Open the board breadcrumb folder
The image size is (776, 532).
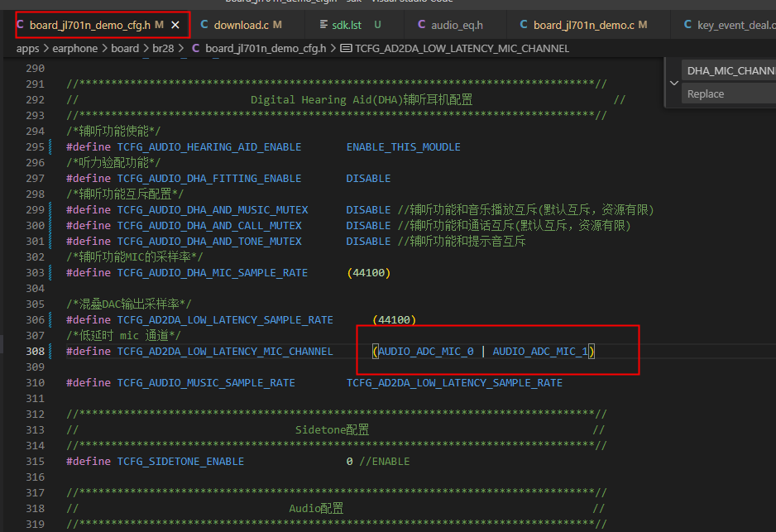pos(125,49)
